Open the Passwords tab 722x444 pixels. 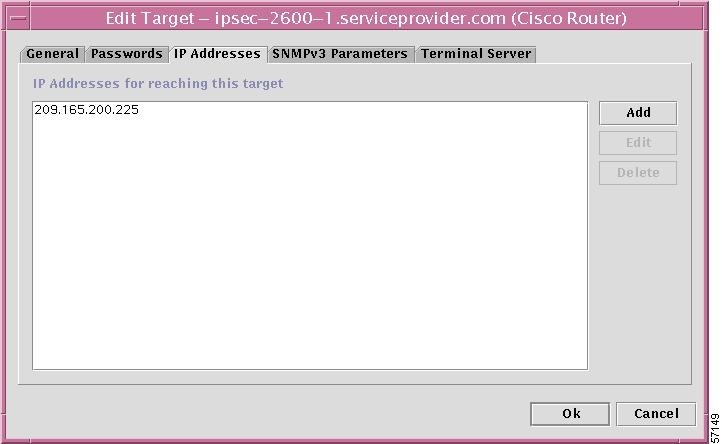[127, 54]
